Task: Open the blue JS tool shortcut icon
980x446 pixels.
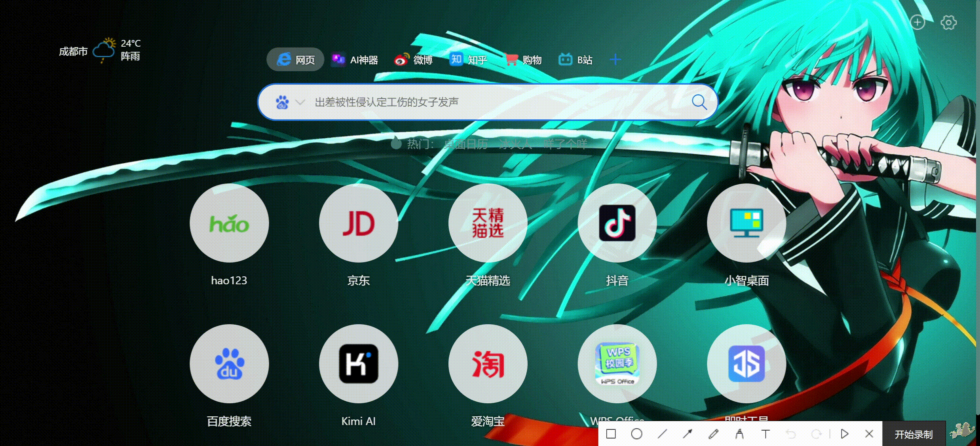Action: [x=746, y=364]
